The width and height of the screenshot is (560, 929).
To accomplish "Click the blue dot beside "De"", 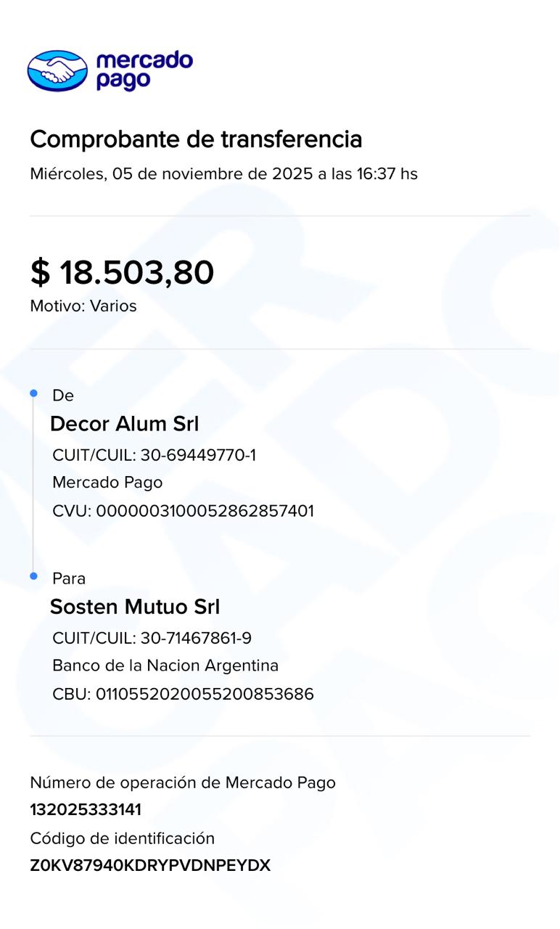I will [33, 393].
